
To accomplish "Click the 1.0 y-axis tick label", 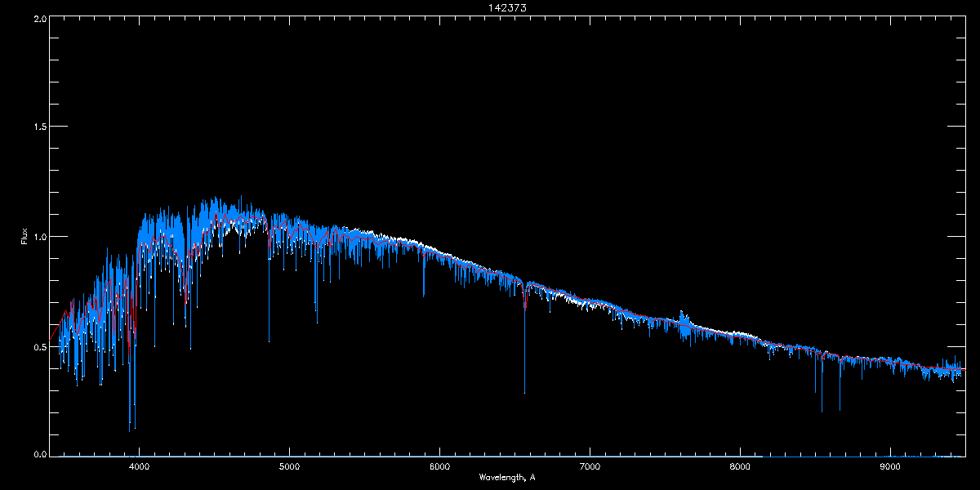I will (x=38, y=237).
